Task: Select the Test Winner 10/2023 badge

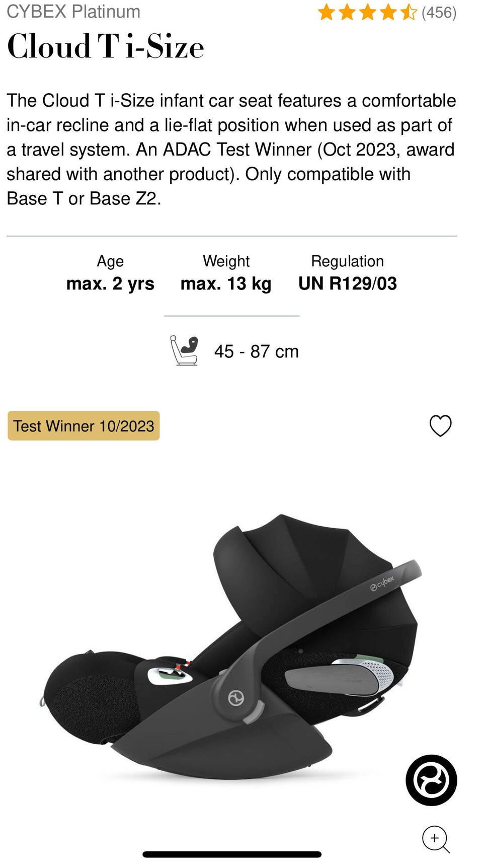Action: [x=84, y=426]
